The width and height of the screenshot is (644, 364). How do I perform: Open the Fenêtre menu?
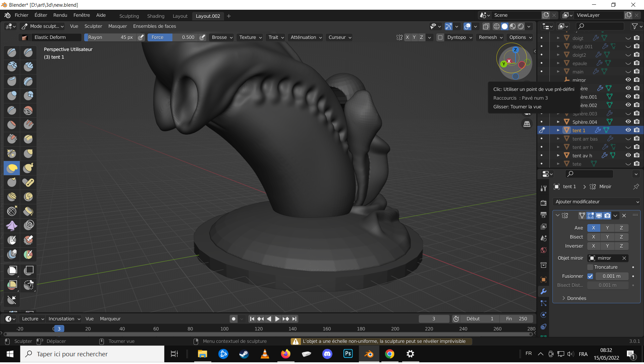click(82, 15)
